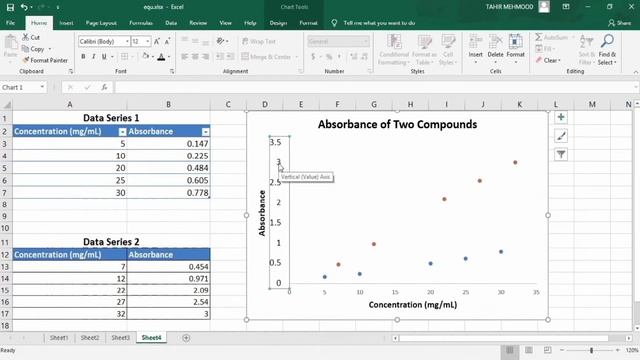The width and height of the screenshot is (640, 360).
Task: Select column B header
Action: pos(168,104)
